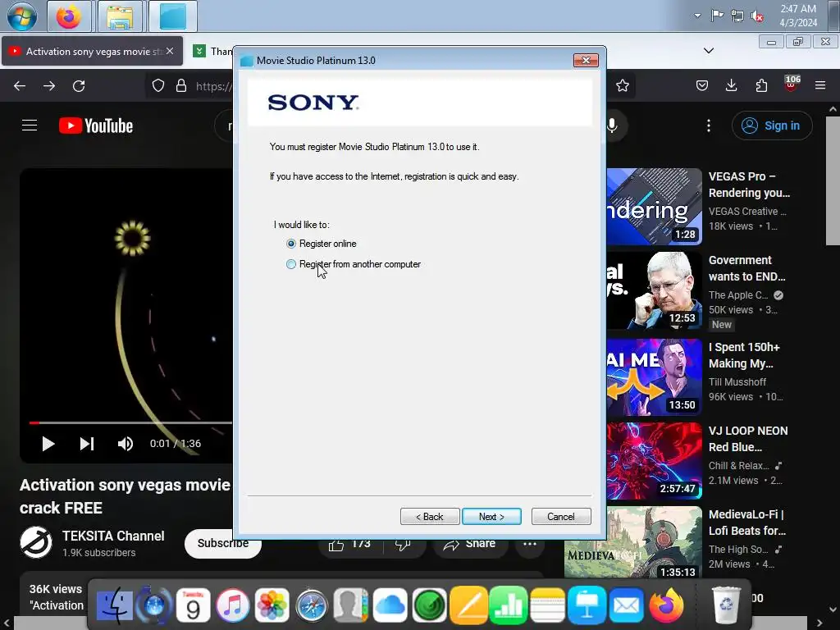Go to YouTube home via logo
The width and height of the screenshot is (840, 630).
96,126
